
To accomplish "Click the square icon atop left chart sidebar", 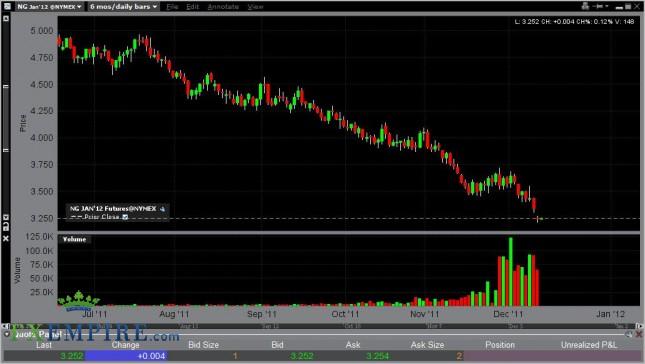I will pyautogui.click(x=6, y=19).
